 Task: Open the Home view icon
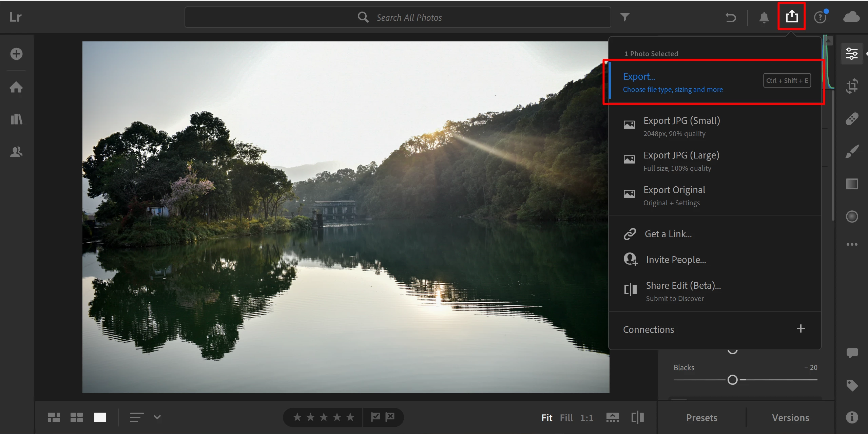coord(16,87)
